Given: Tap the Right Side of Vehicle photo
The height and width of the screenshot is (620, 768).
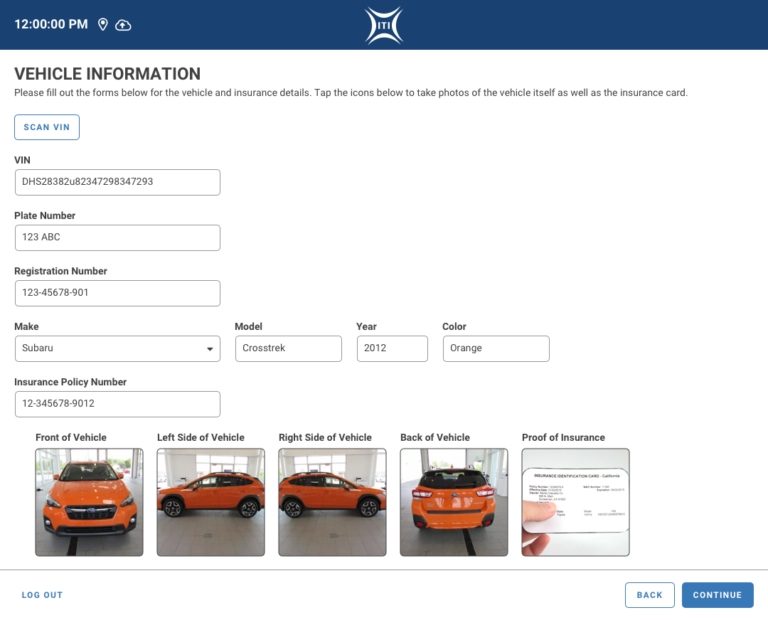Looking at the screenshot, I should click(x=332, y=502).
